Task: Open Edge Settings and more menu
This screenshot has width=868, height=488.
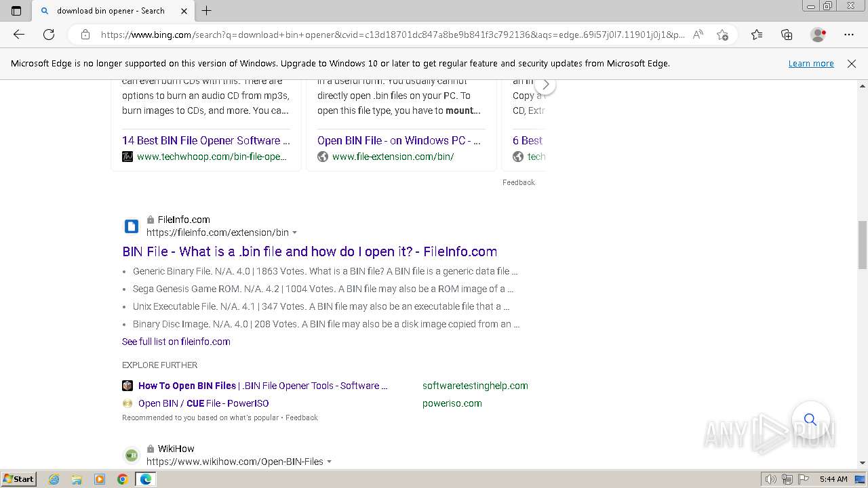Action: pyautogui.click(x=849, y=35)
